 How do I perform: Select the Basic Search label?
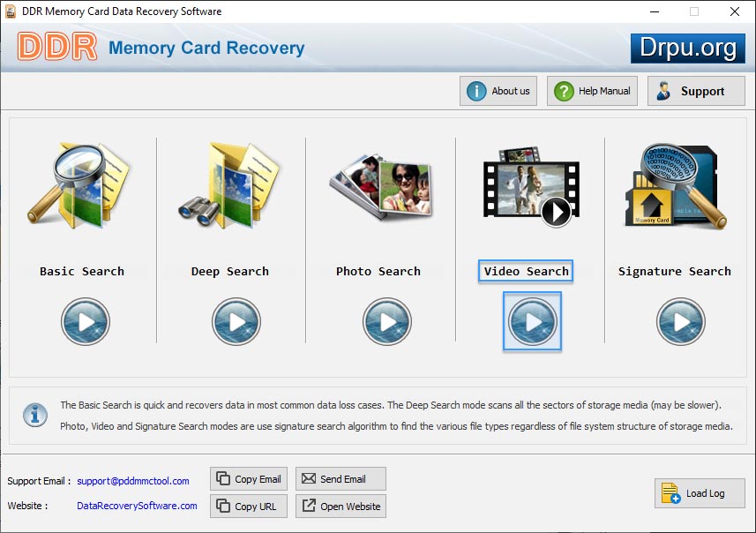point(82,271)
